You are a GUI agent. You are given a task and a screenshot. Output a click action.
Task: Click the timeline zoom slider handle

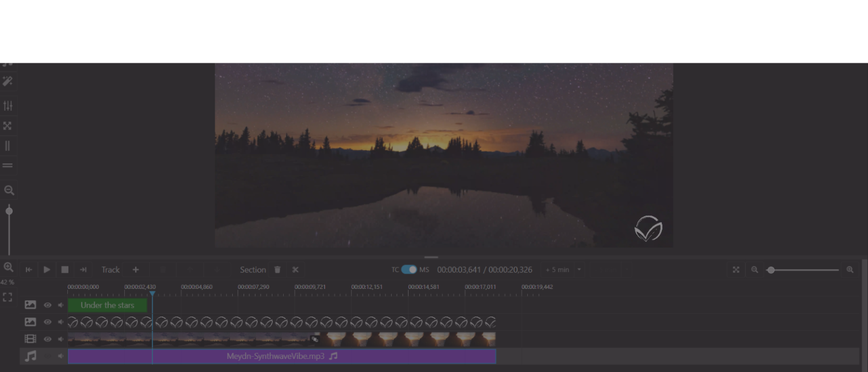771,270
